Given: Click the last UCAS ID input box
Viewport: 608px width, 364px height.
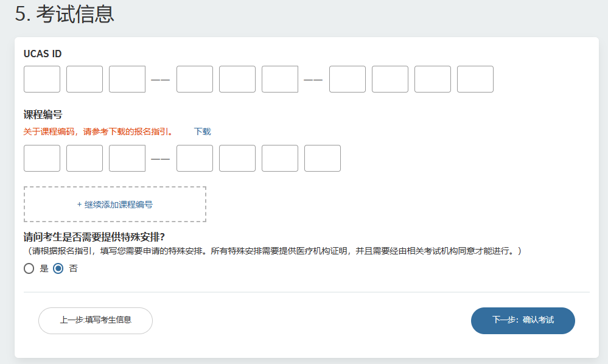Looking at the screenshot, I should click(475, 79).
